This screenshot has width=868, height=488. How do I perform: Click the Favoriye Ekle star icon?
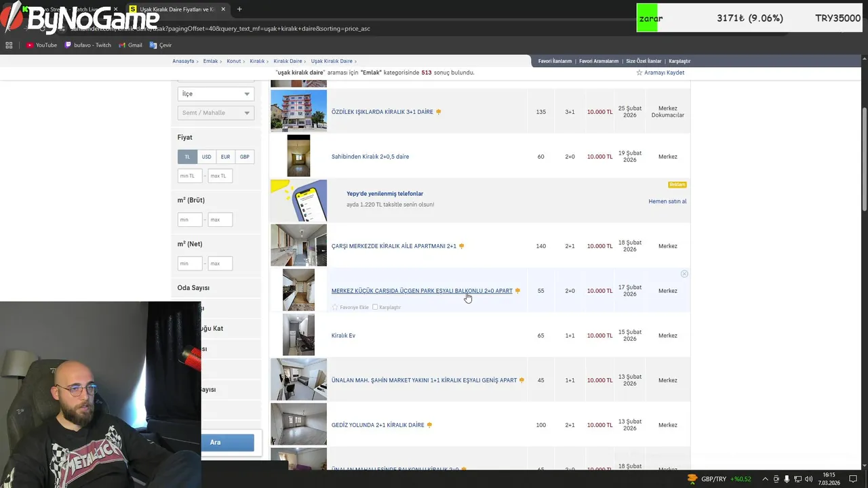(335, 307)
